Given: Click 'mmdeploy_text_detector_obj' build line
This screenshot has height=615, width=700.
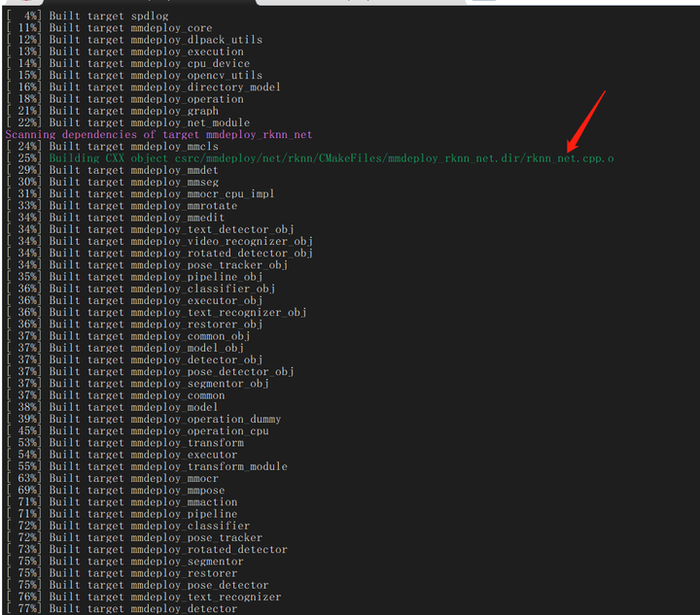Looking at the screenshot, I should pos(151,229).
